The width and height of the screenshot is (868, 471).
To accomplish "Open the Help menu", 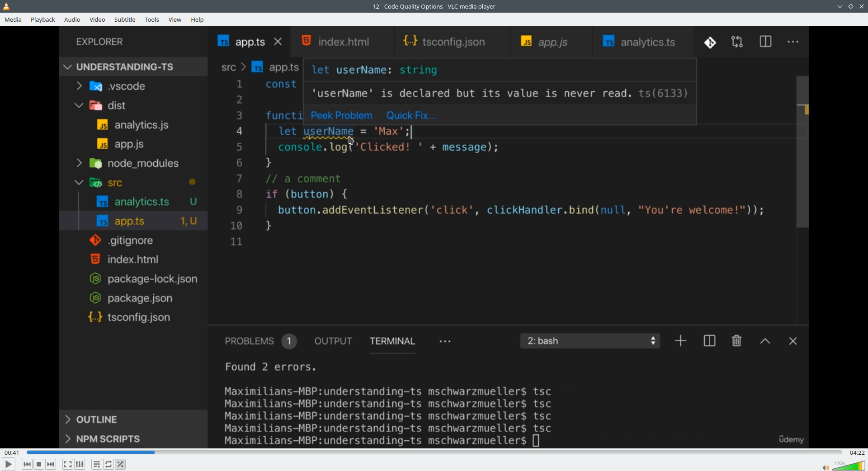I will click(x=198, y=20).
